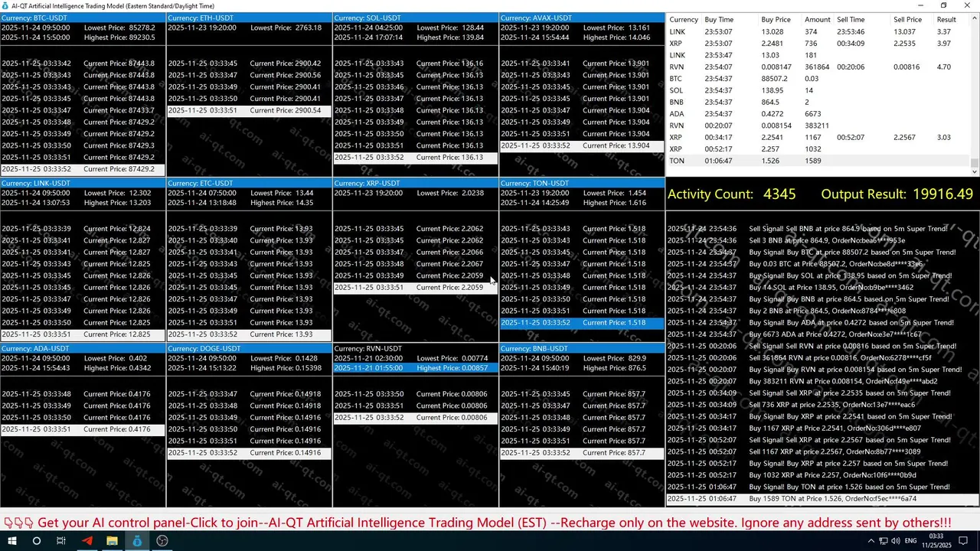Screen dimensions: 980x551
Task: Click the Output Result 19916.49 readout
Action: coord(897,194)
